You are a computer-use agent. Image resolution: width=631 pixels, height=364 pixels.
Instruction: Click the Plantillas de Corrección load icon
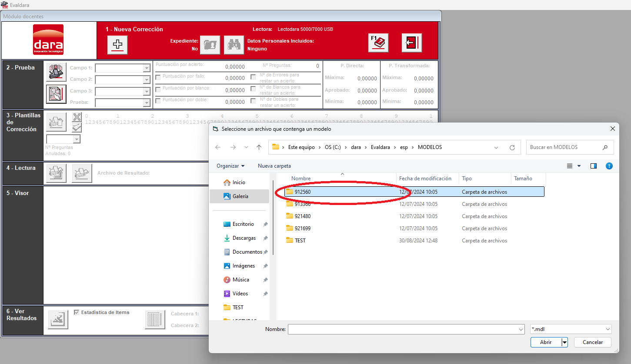coord(57,122)
